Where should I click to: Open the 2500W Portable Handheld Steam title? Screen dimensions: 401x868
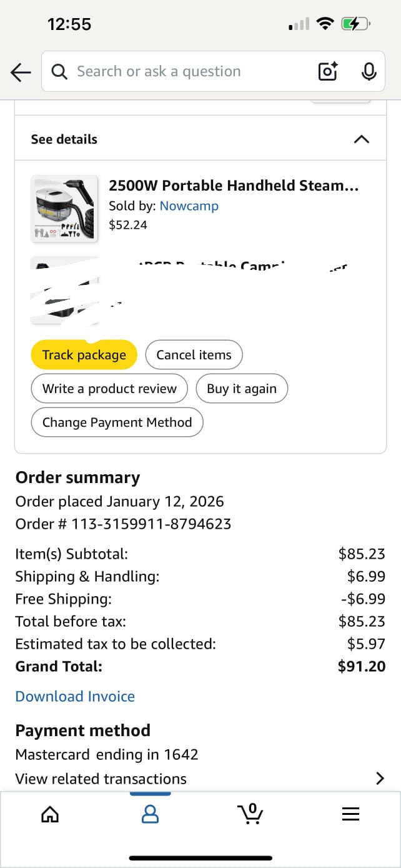234,186
